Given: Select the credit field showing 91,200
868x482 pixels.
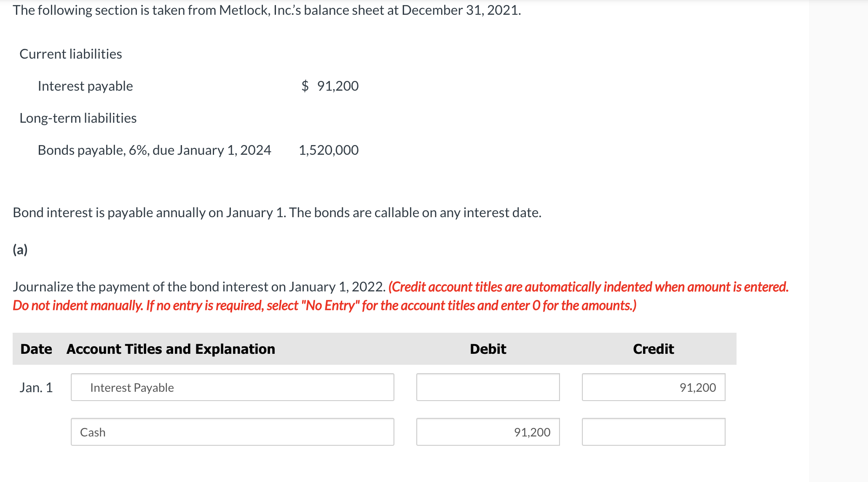Looking at the screenshot, I should (x=653, y=387).
